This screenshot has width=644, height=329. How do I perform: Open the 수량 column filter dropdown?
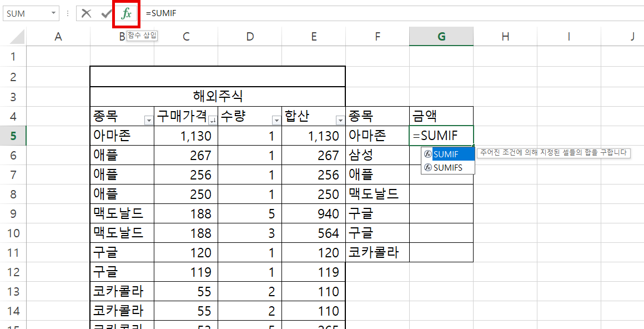276,121
